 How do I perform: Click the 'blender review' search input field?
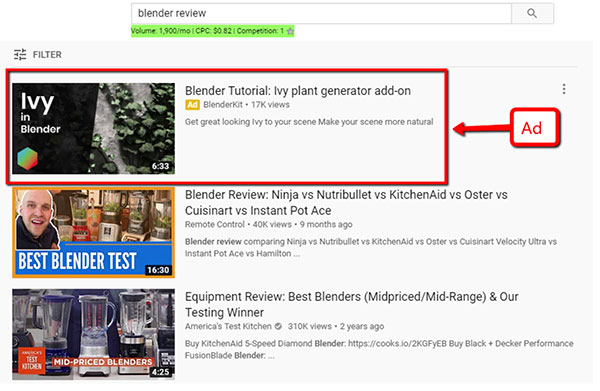click(x=321, y=13)
